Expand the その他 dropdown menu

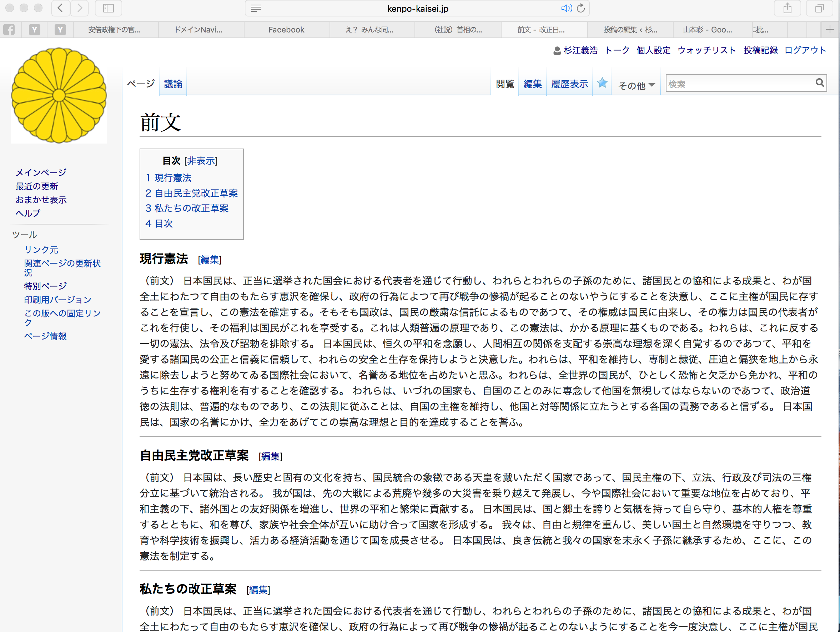coord(636,85)
